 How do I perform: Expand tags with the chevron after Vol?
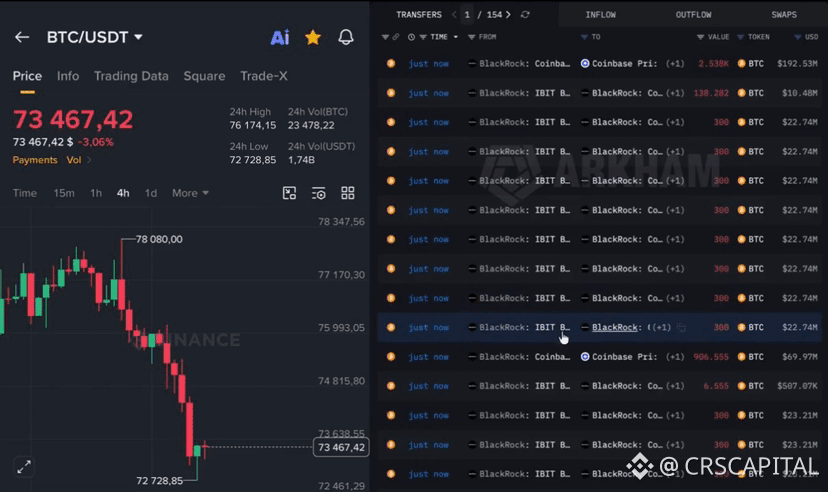pos(89,160)
